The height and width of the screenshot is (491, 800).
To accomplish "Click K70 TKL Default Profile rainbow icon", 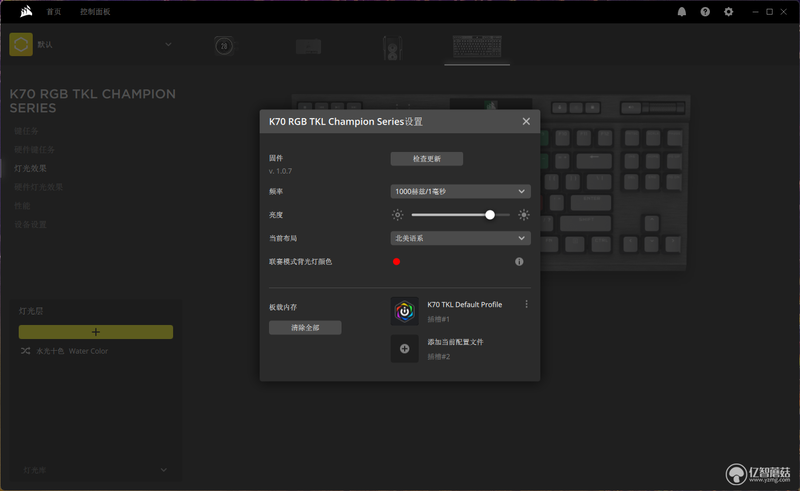I will point(405,311).
